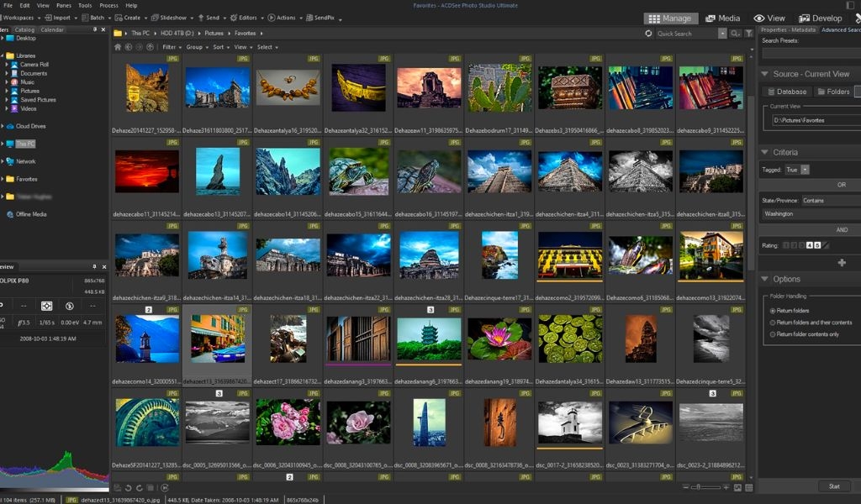Rotate left using the bottom toolbar icon
The image size is (861, 504).
pyautogui.click(x=128, y=487)
